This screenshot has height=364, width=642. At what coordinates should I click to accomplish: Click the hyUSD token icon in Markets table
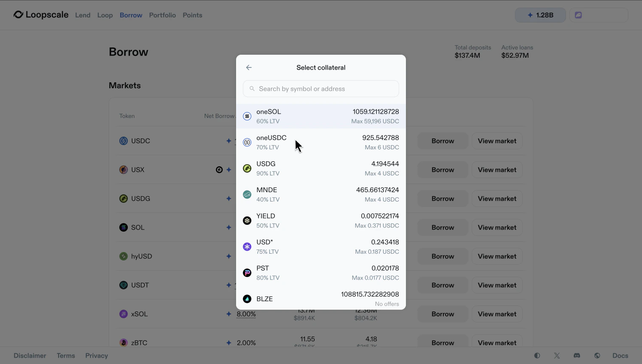tap(124, 256)
